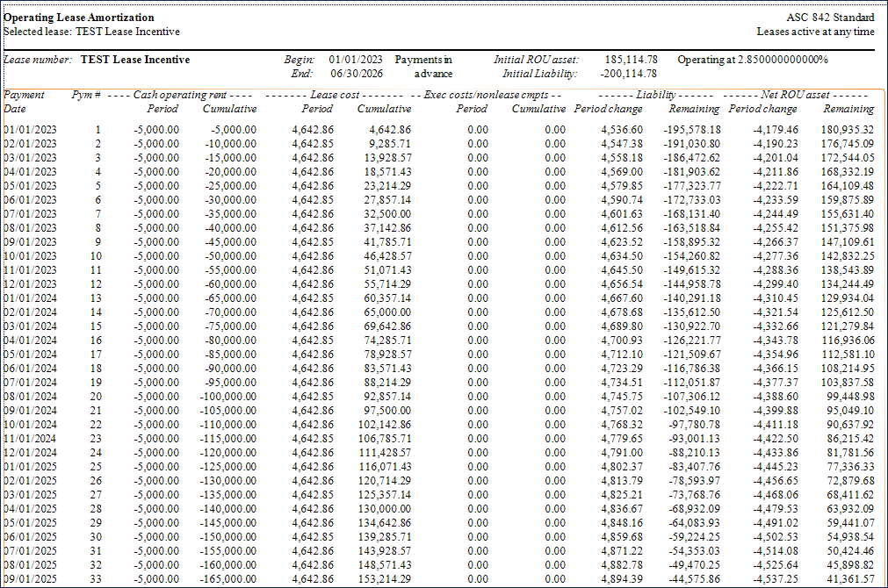Click the bold TEST Lease Incentive lease number
This screenshot has width=888, height=588.
click(x=134, y=60)
